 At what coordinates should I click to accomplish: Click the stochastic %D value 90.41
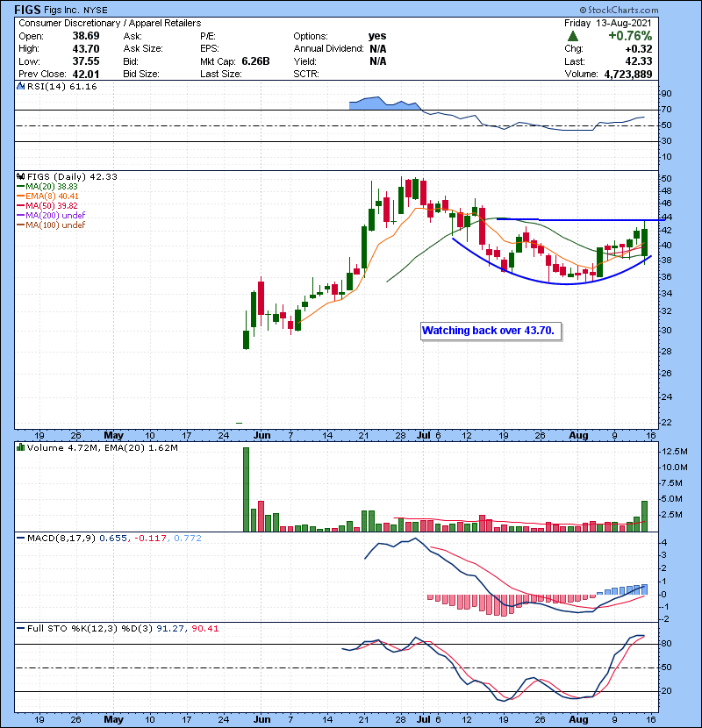pos(204,629)
